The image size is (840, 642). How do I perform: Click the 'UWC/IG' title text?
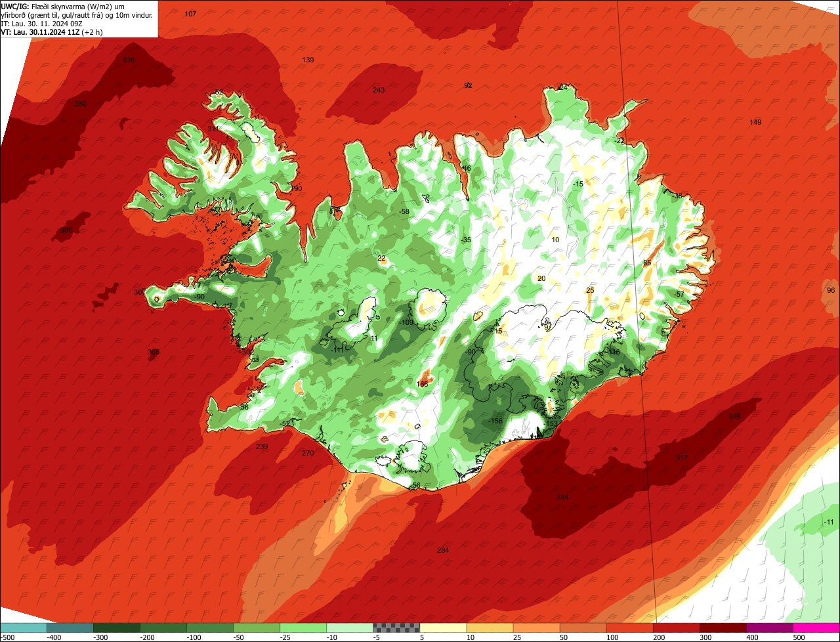14,6
